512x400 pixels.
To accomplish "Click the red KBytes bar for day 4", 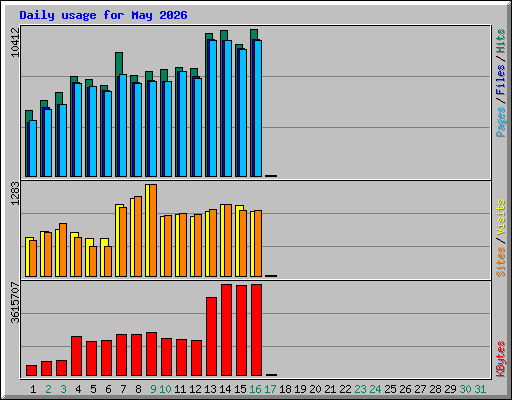I will click(x=77, y=356).
